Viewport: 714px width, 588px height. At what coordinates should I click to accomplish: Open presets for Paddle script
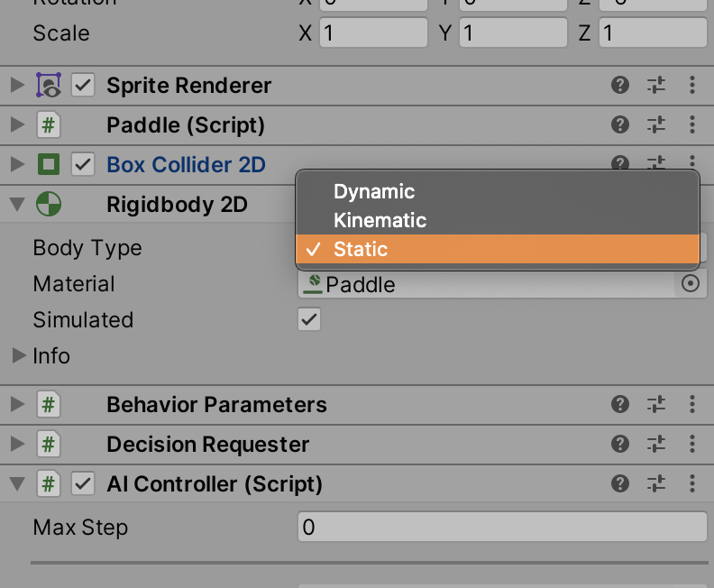[x=656, y=125]
